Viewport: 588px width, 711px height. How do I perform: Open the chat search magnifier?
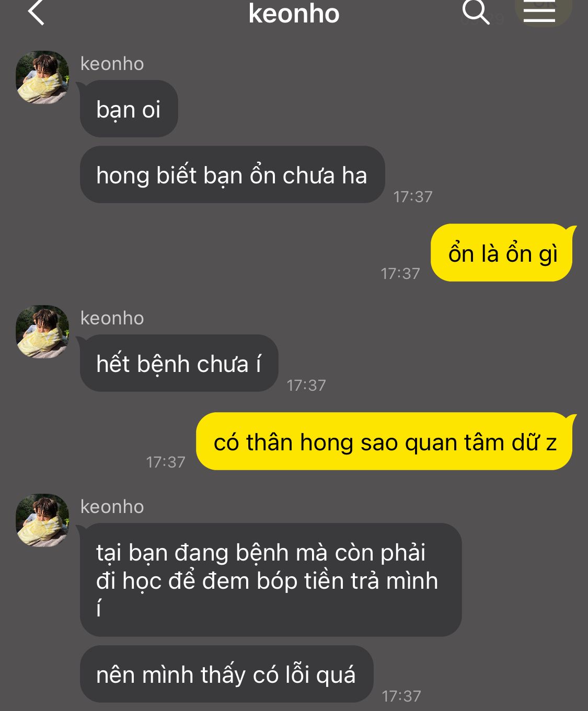[476, 12]
